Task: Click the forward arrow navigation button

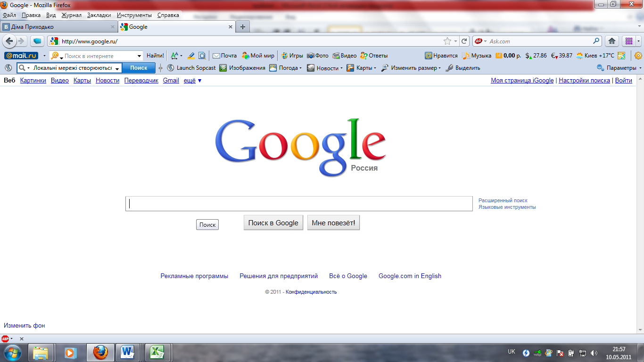Action: pos(21,41)
